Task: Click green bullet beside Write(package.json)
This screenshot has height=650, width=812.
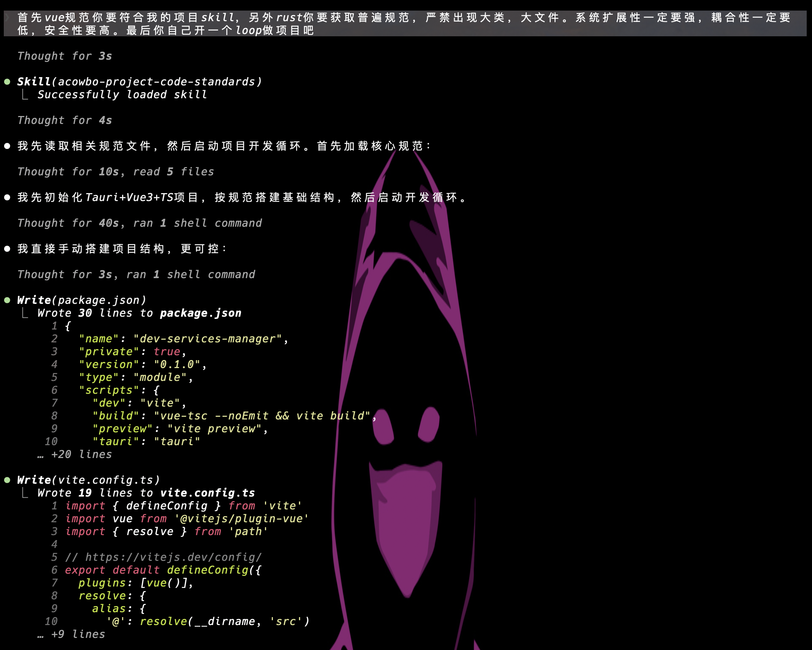Action: (7, 300)
